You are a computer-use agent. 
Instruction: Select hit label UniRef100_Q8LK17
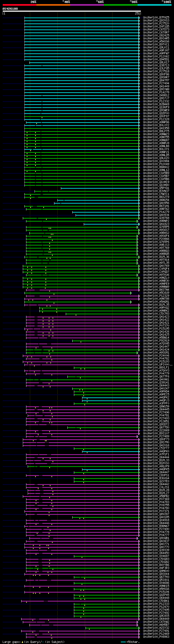156,62
